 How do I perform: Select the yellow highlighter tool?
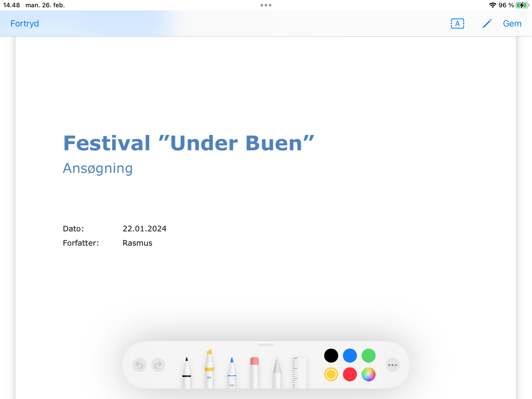(209, 369)
